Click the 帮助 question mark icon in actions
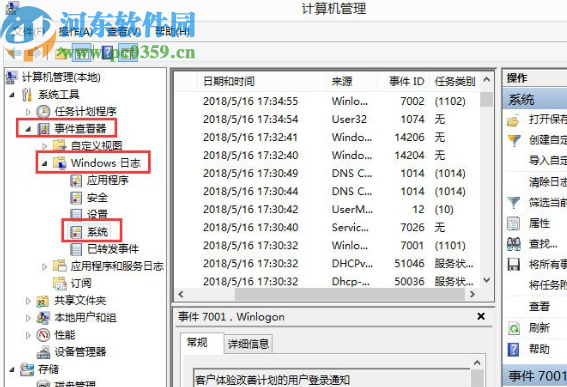 [x=513, y=349]
